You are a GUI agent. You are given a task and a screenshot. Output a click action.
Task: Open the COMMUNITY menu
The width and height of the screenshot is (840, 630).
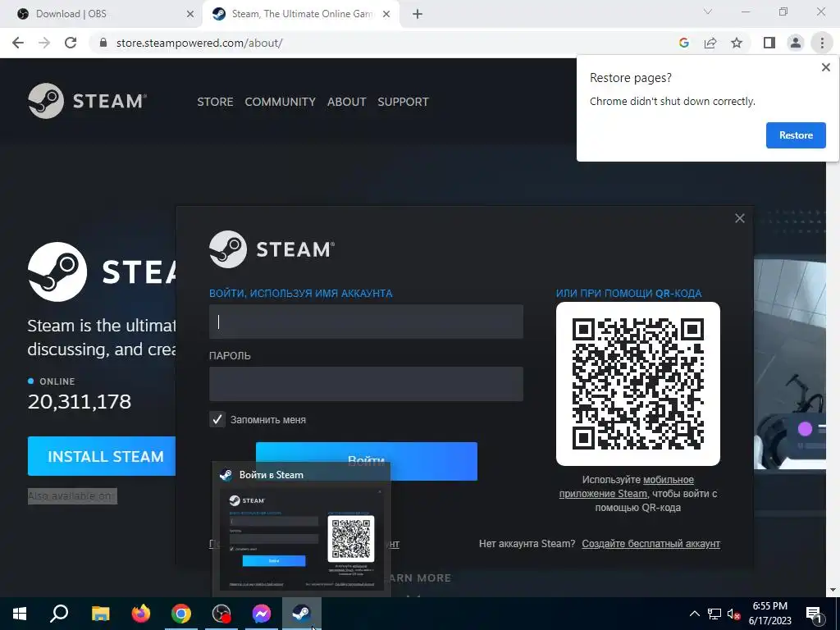click(281, 102)
